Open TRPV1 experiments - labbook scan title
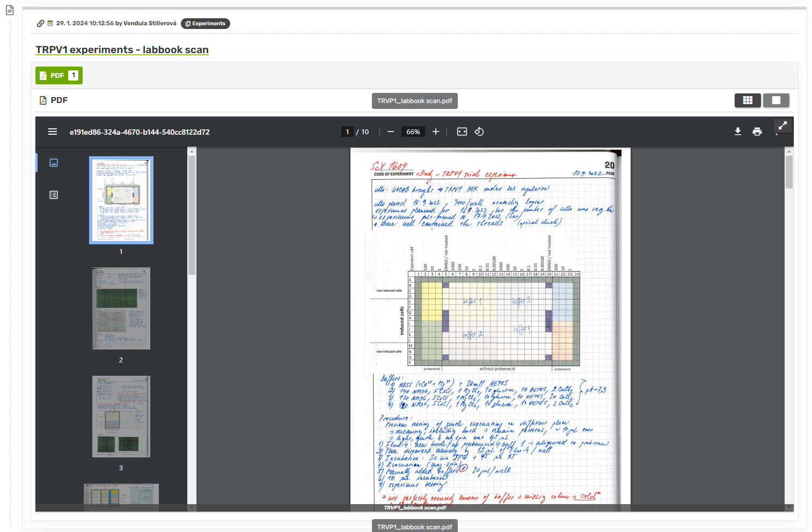812x532 pixels. pyautogui.click(x=122, y=50)
